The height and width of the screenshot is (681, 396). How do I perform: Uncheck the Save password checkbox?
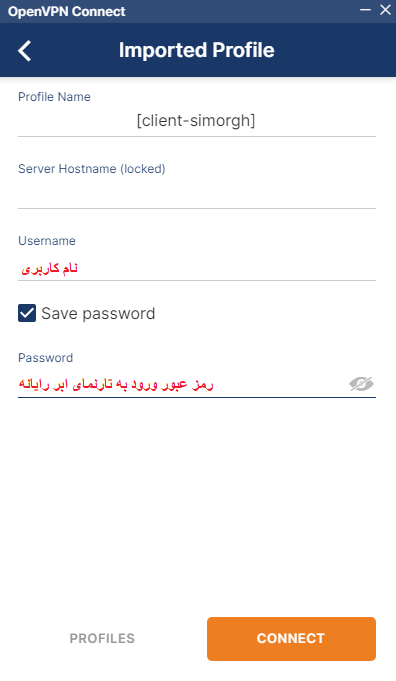(27, 313)
